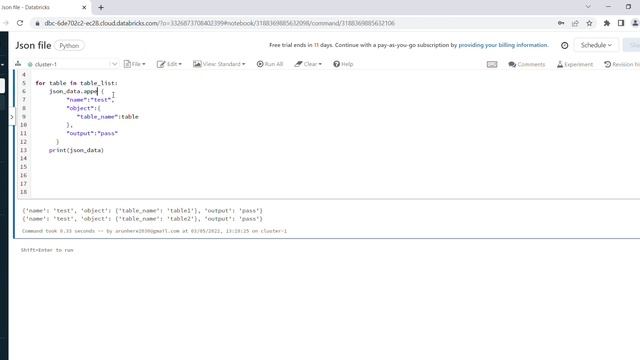Screen dimensions: 640x360
Task: Open the browser profile avatar
Action: [635, 23]
